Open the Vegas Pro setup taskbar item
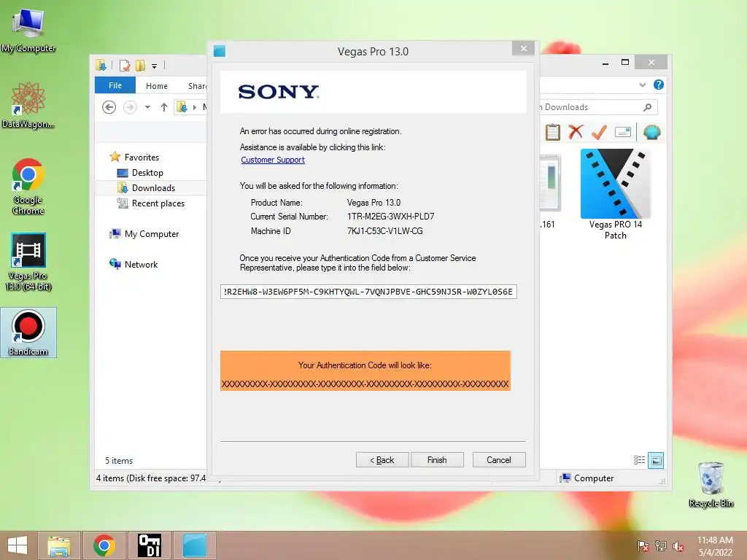The image size is (747, 560). [x=195, y=545]
